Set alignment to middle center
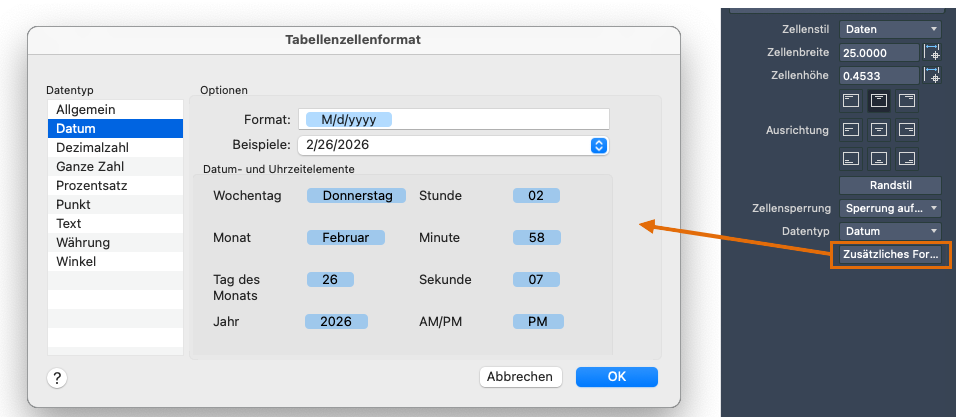Screen dimensions: 956x417 pos(879,129)
